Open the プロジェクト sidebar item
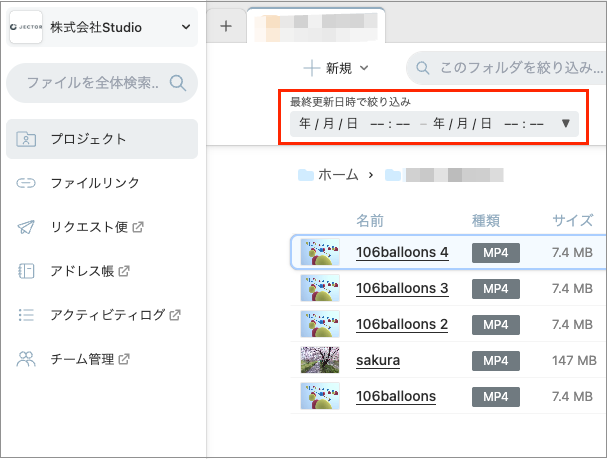 point(102,139)
